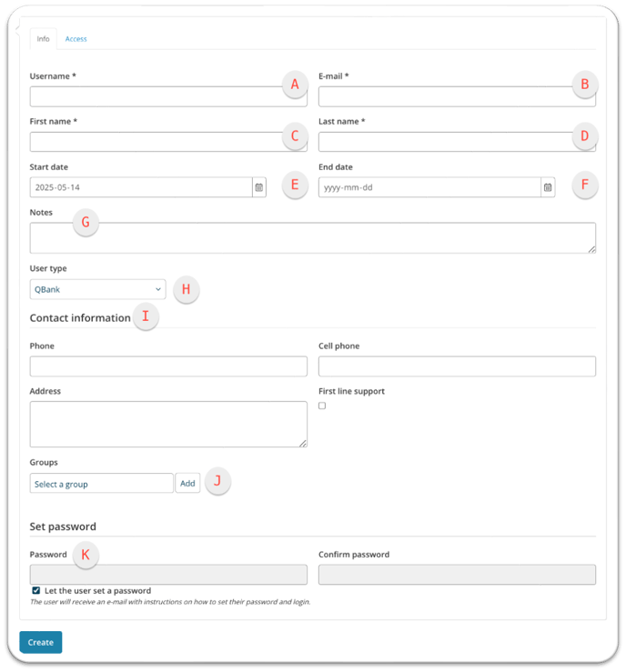Select the Info tab
This screenshot has height=672, width=626.
[43, 39]
